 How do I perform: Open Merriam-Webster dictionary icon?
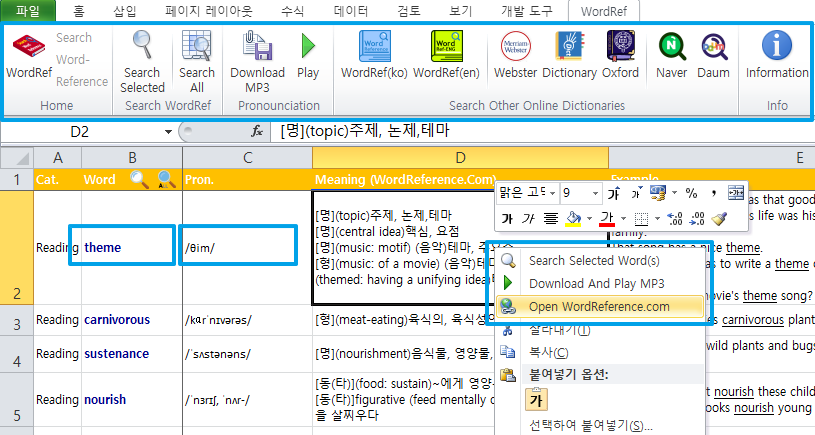(515, 46)
